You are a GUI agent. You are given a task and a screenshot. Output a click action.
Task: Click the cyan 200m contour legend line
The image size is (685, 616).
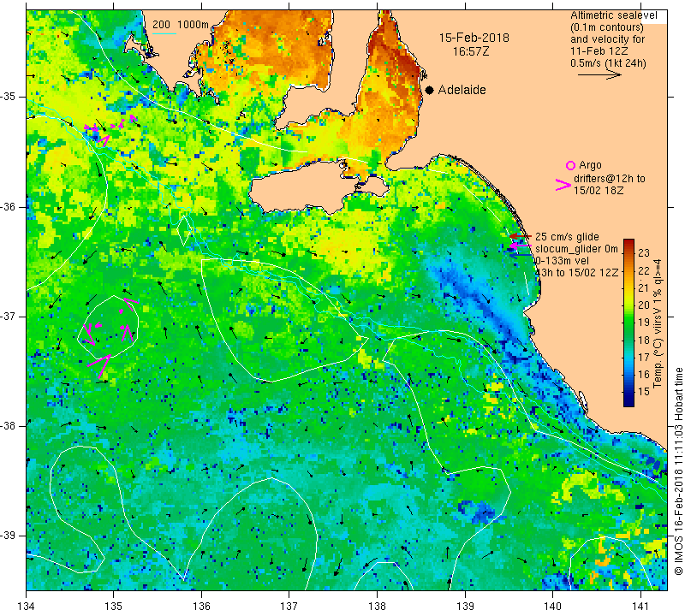click(164, 33)
